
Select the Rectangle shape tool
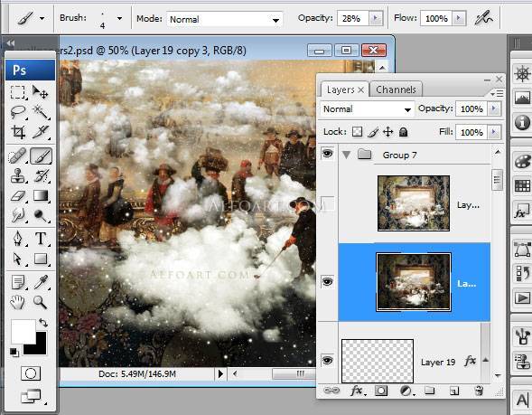point(41,259)
